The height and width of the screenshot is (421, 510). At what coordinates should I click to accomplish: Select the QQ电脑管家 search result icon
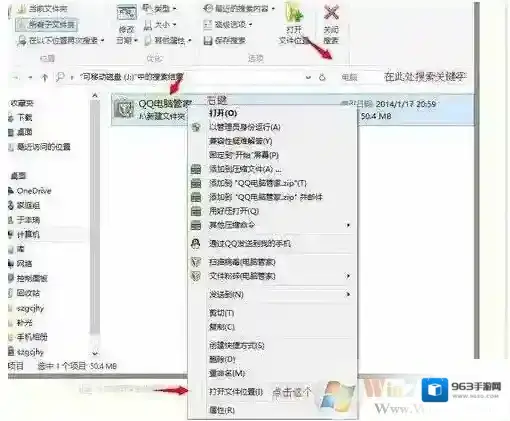(124, 109)
